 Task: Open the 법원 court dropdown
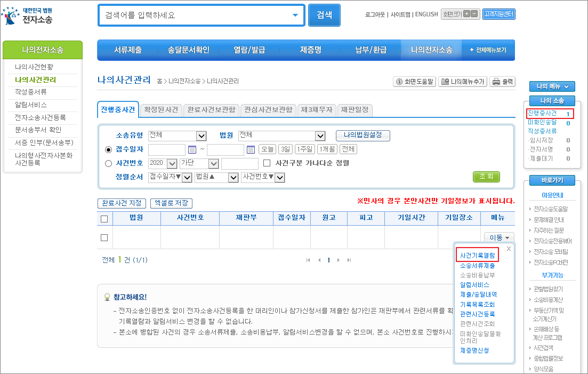tap(281, 136)
